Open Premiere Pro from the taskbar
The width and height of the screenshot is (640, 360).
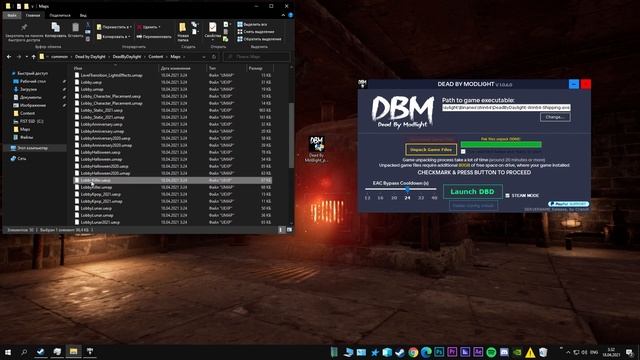tap(452, 352)
